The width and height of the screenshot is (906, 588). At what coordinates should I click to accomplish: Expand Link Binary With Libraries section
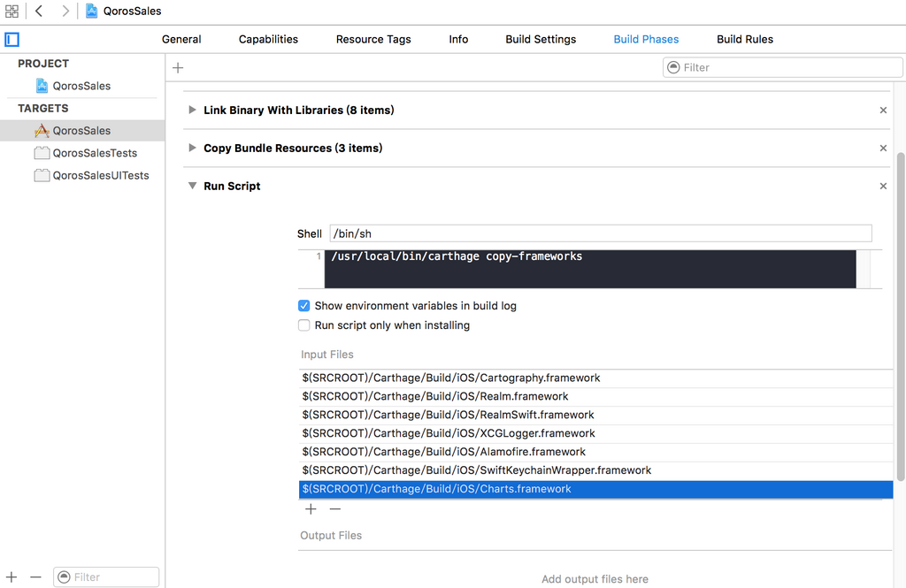[192, 111]
